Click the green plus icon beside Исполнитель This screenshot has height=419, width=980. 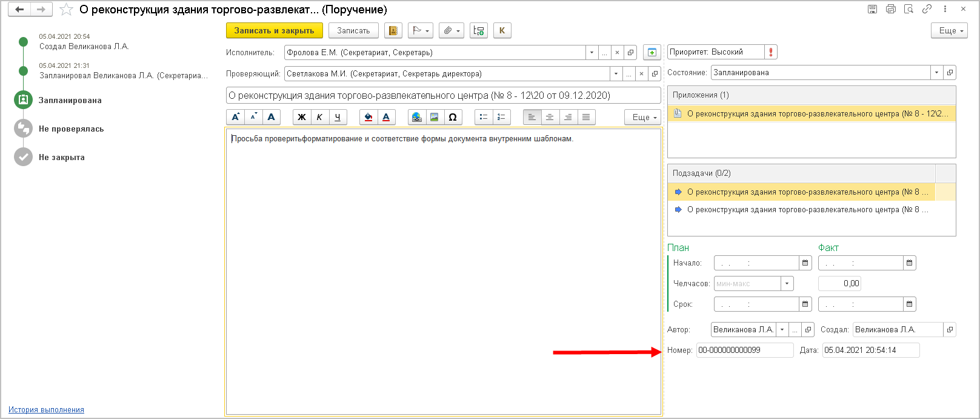coord(652,53)
